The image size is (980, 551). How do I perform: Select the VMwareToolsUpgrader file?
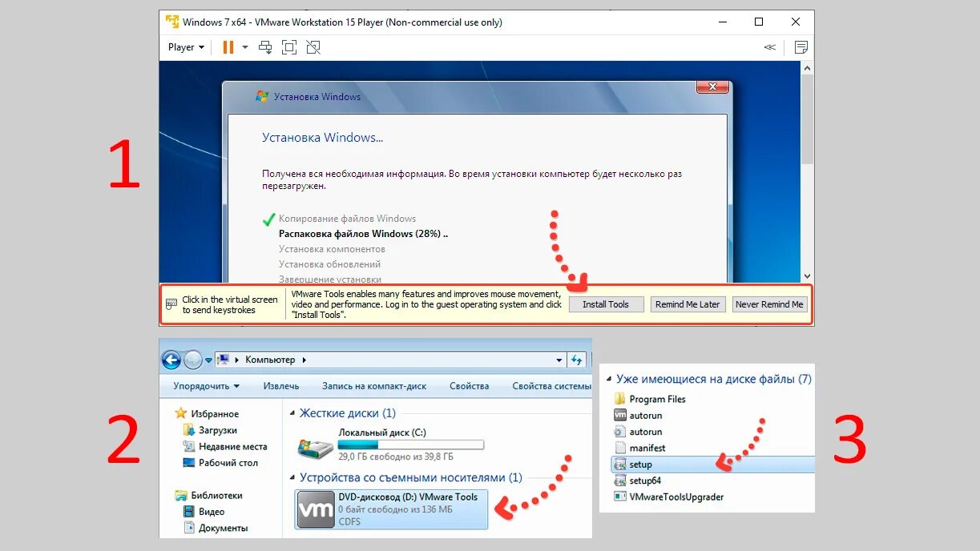click(x=668, y=497)
